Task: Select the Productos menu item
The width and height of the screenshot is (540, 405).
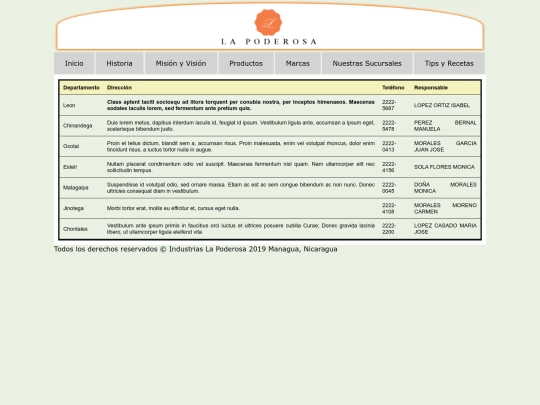Action: click(246, 63)
